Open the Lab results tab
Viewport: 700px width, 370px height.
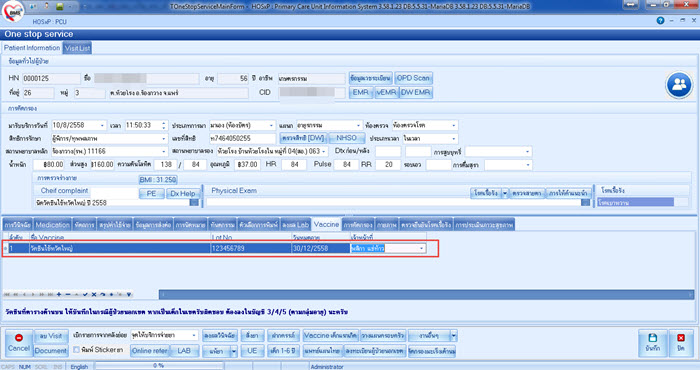tap(296, 225)
